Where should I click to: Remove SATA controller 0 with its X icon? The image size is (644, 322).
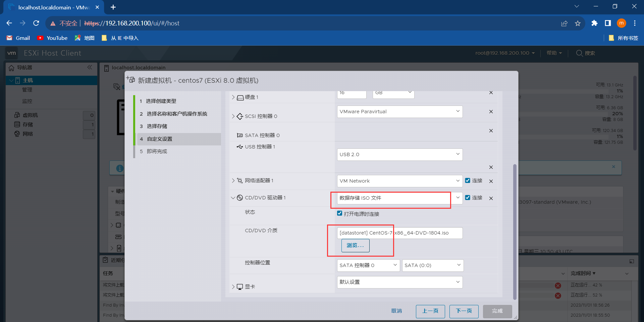[491, 131]
